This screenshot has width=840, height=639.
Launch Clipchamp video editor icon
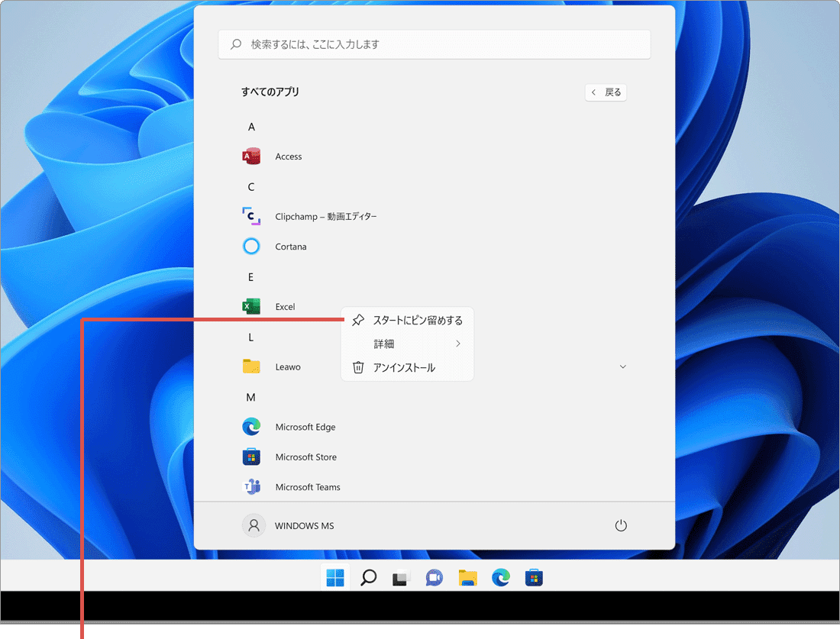pos(251,216)
